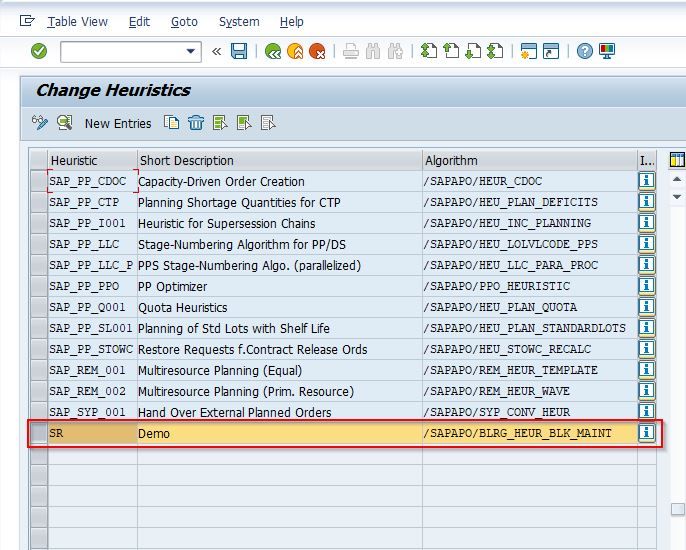Screen dimensions: 686x550
Task: Select row marker for SAP_REM_001
Action: pos(38,370)
